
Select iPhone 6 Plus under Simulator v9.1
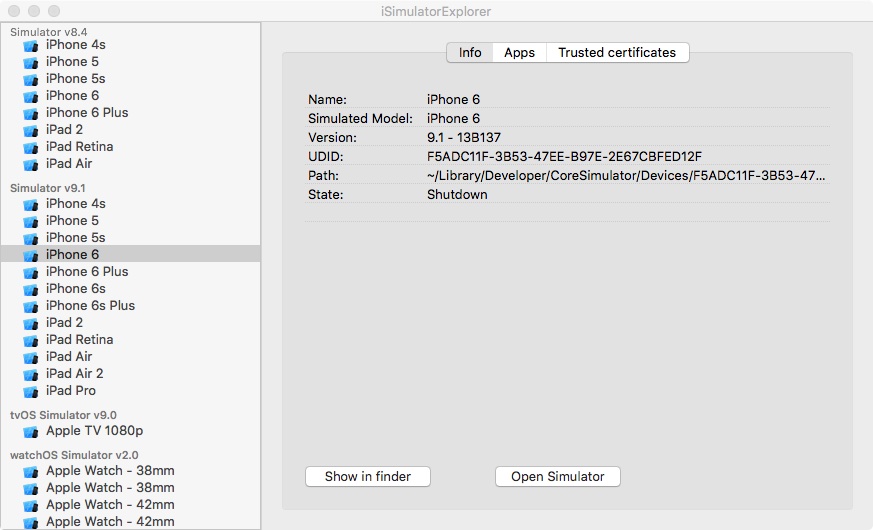coord(87,271)
